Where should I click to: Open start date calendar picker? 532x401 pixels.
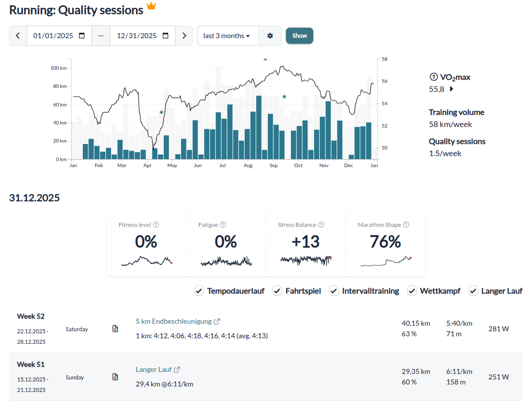tap(82, 36)
